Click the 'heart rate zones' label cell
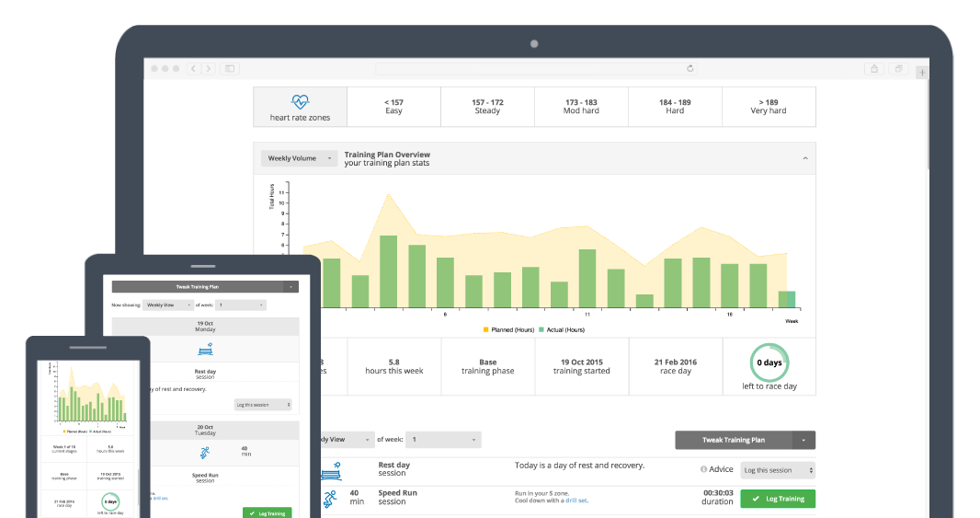 pos(300,107)
